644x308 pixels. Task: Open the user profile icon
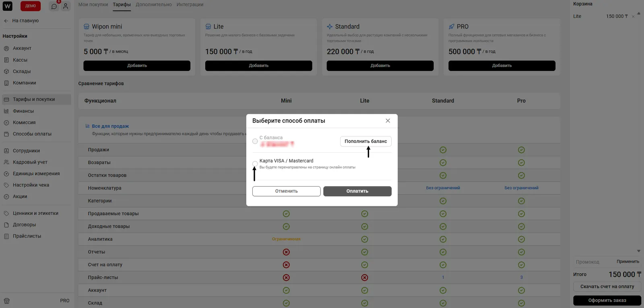tap(66, 6)
